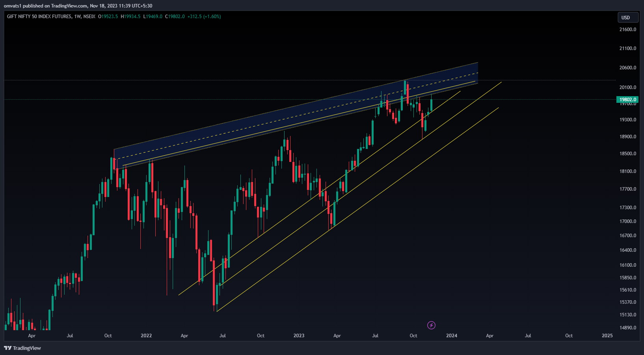Click the 17000.0 price axis label

(628, 221)
